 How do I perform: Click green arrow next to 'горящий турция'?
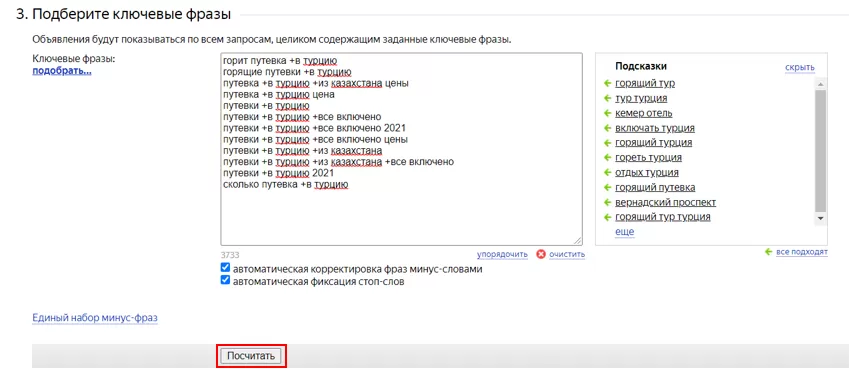point(607,143)
